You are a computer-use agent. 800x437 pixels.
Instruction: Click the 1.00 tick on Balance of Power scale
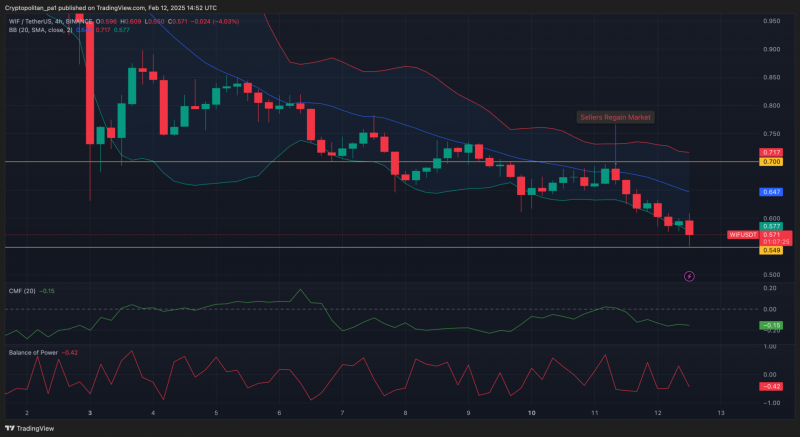pos(770,347)
